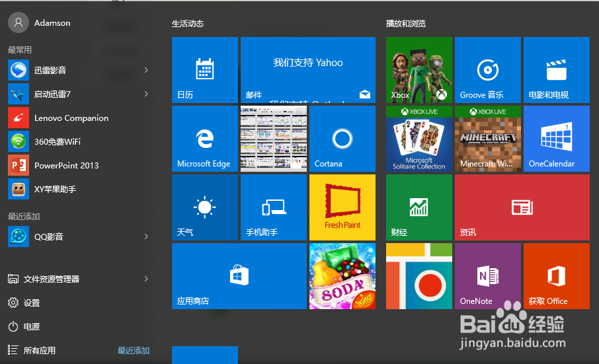Screen dimensions: 599x364
Task: Open the photos thumbnail tile beside Edge
Action: tap(274, 139)
